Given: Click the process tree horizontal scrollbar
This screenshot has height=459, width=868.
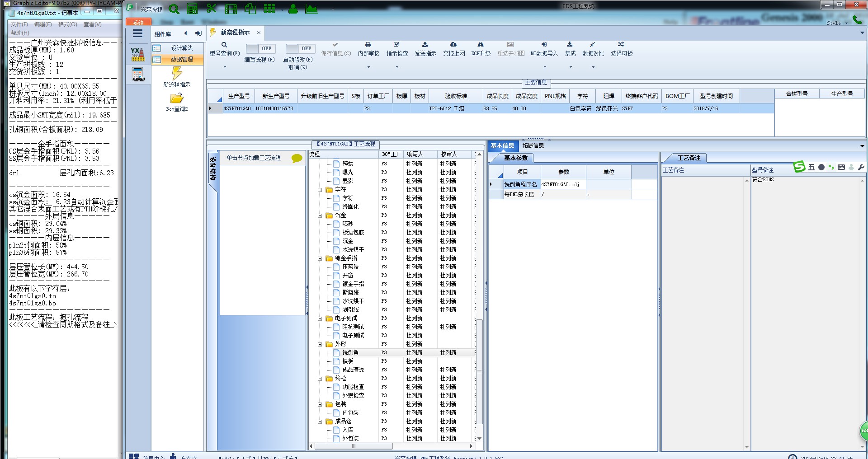Looking at the screenshot, I should coord(354,446).
